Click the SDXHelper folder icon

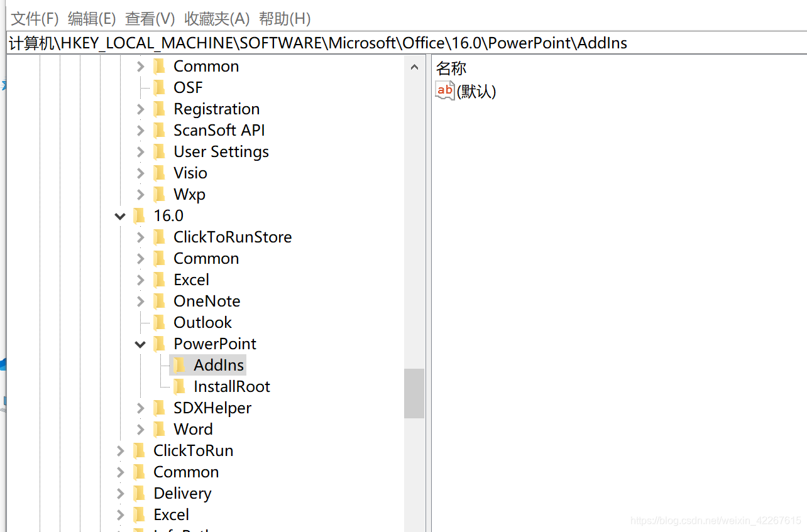[159, 408]
